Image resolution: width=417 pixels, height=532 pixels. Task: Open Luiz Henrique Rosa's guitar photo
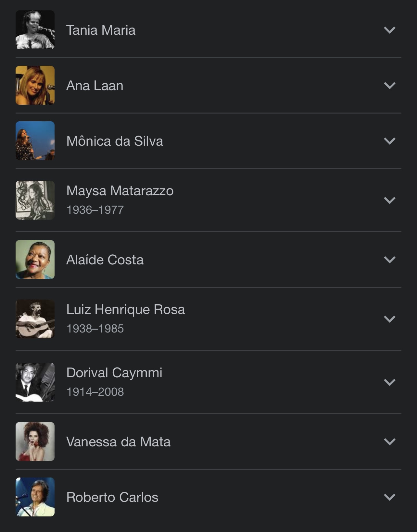pos(35,319)
